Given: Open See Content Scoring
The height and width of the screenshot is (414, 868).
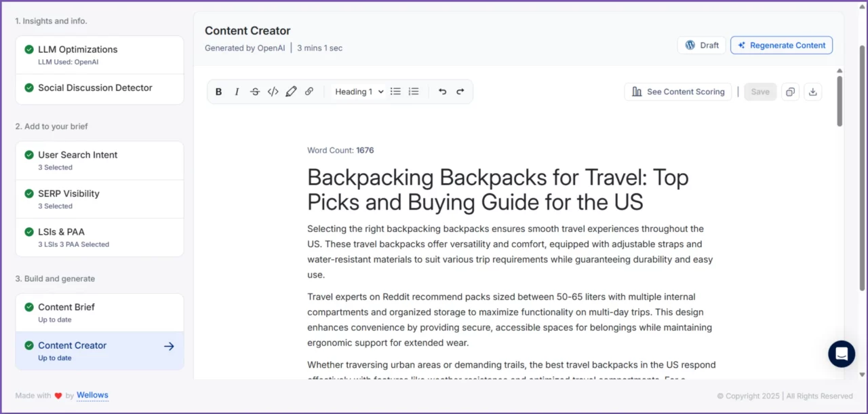Looking at the screenshot, I should coord(677,92).
